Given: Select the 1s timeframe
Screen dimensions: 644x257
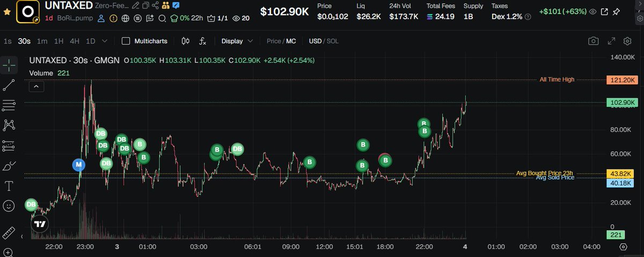Looking at the screenshot, I should [x=8, y=41].
